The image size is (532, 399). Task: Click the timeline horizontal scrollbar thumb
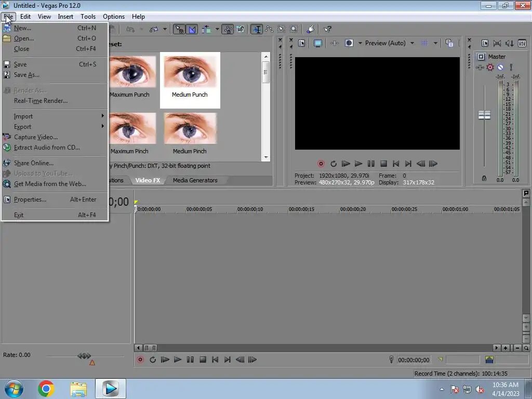pos(150,348)
